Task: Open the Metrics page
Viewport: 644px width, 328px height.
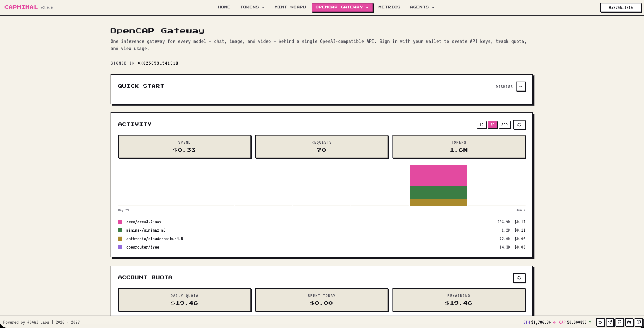Action: pos(389,7)
